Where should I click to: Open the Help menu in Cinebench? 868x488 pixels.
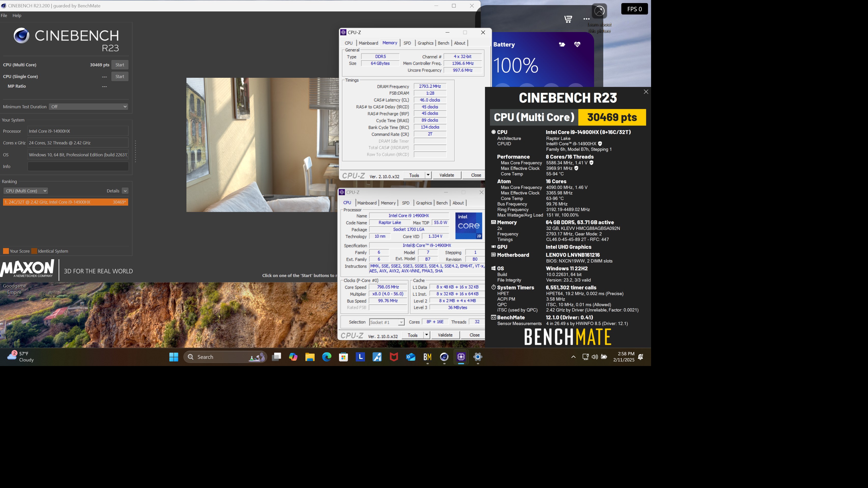point(17,16)
